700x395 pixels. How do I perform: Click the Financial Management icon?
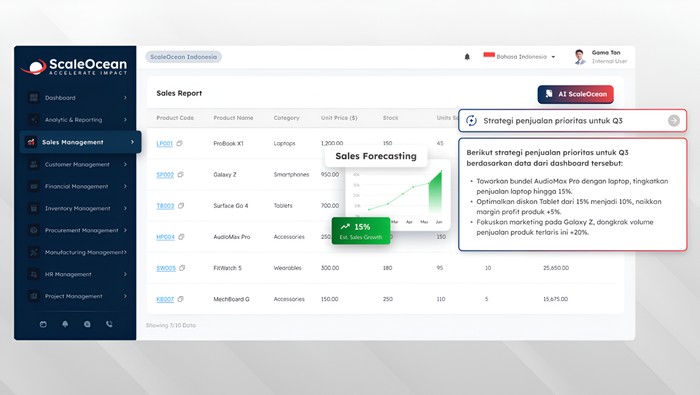pyautogui.click(x=33, y=186)
